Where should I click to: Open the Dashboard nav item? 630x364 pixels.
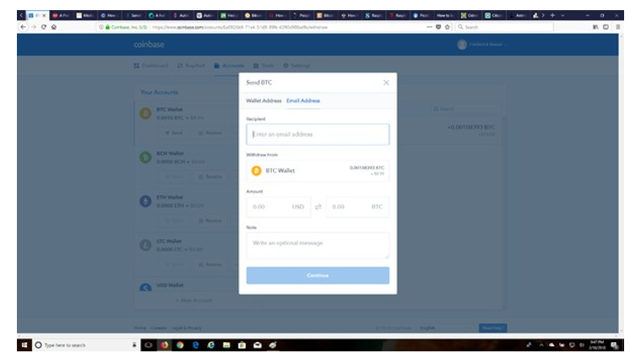(151, 66)
